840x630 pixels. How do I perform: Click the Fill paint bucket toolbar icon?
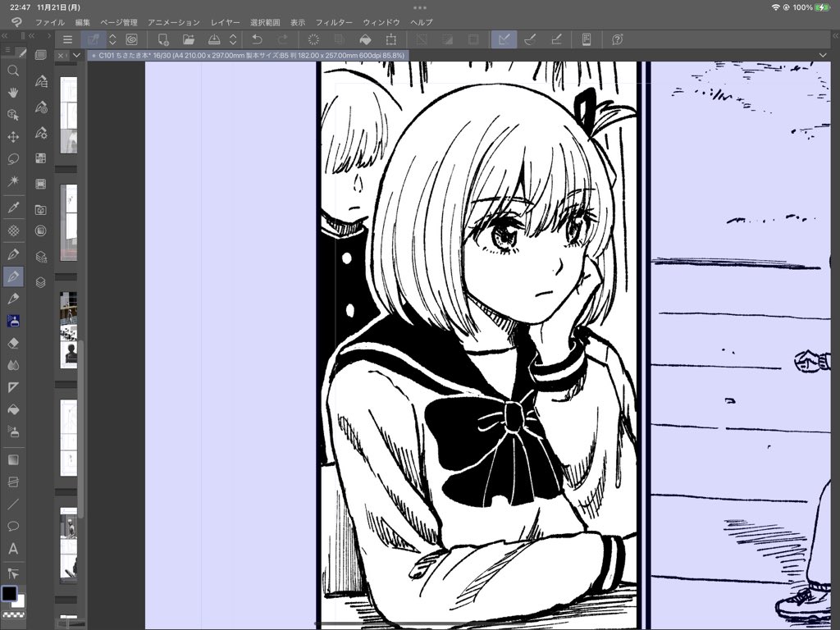click(365, 39)
